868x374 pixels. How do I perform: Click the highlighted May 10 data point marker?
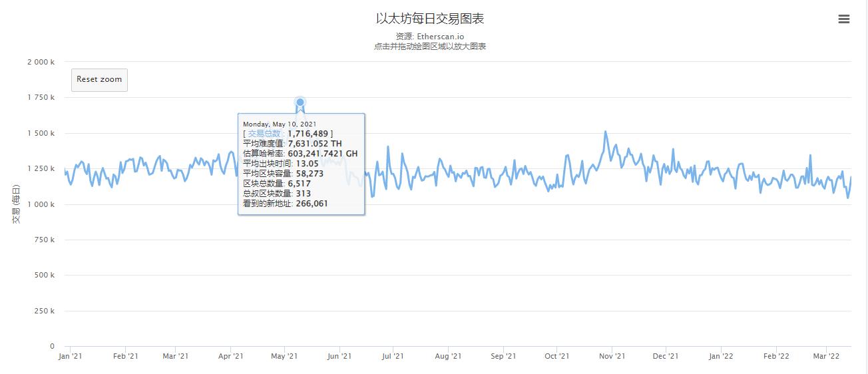(300, 102)
